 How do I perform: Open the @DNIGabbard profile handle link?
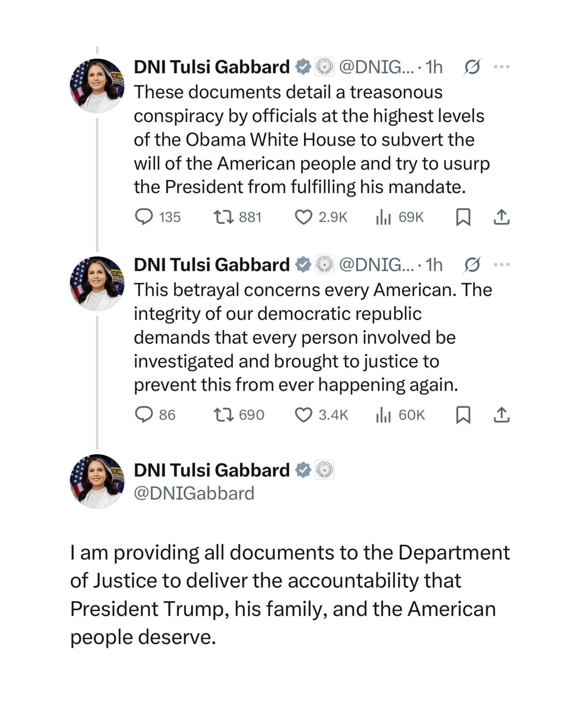coord(194,493)
